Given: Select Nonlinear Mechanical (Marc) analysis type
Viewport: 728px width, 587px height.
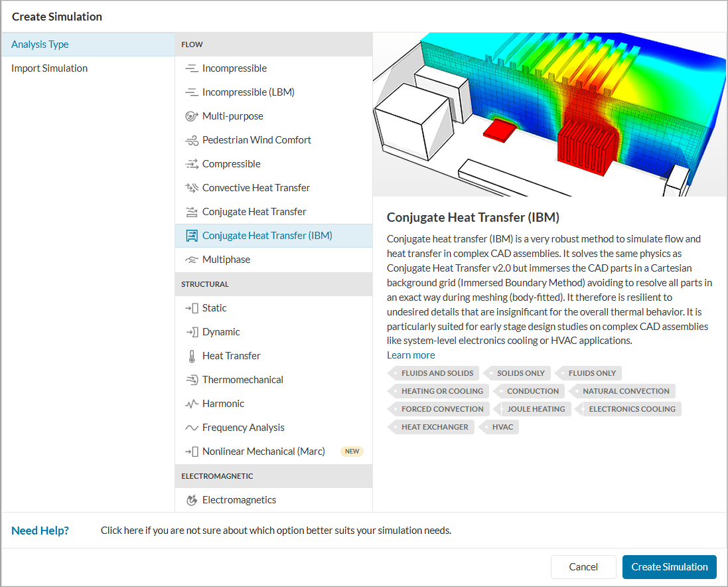Looking at the screenshot, I should [263, 452].
